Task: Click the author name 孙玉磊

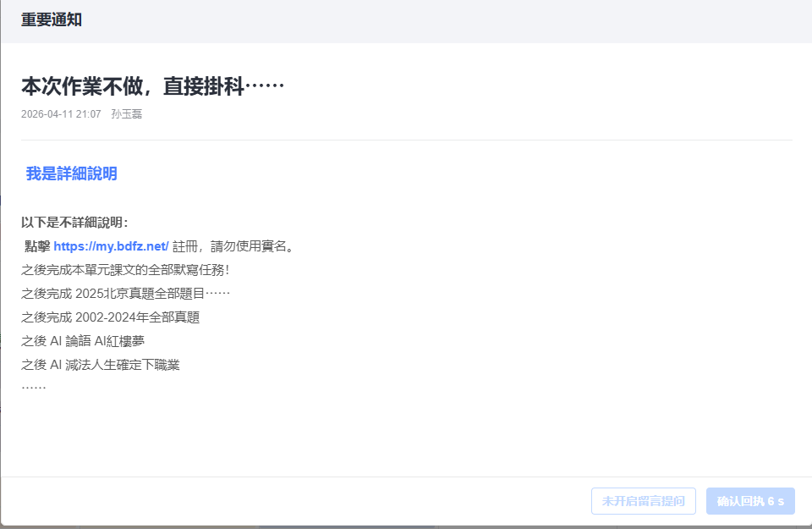Action: pos(126,113)
